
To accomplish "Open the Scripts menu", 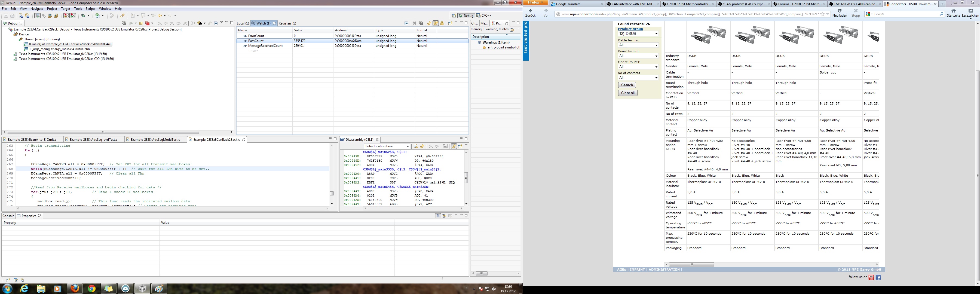I will click(90, 8).
